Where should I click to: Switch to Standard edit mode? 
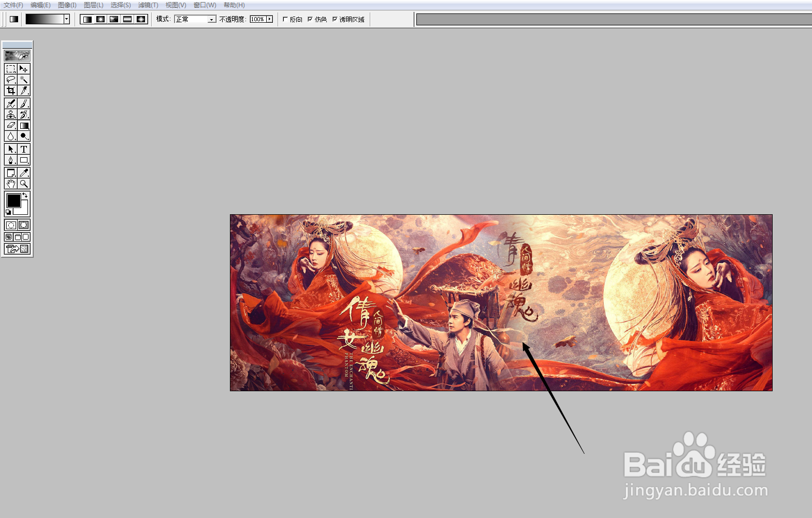[11, 225]
